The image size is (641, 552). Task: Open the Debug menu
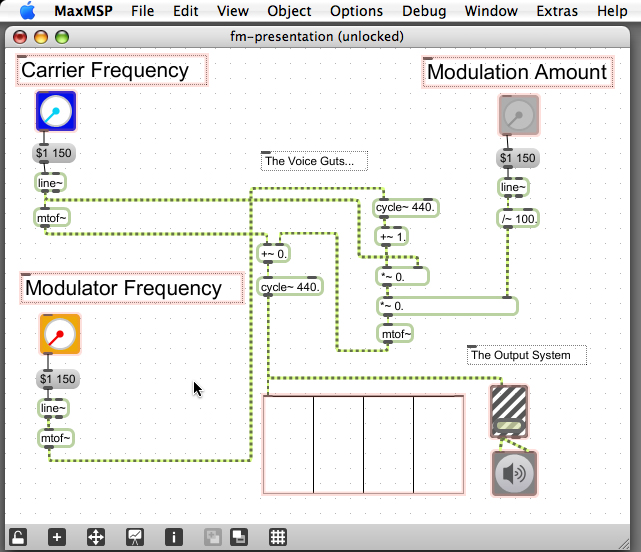point(424,11)
